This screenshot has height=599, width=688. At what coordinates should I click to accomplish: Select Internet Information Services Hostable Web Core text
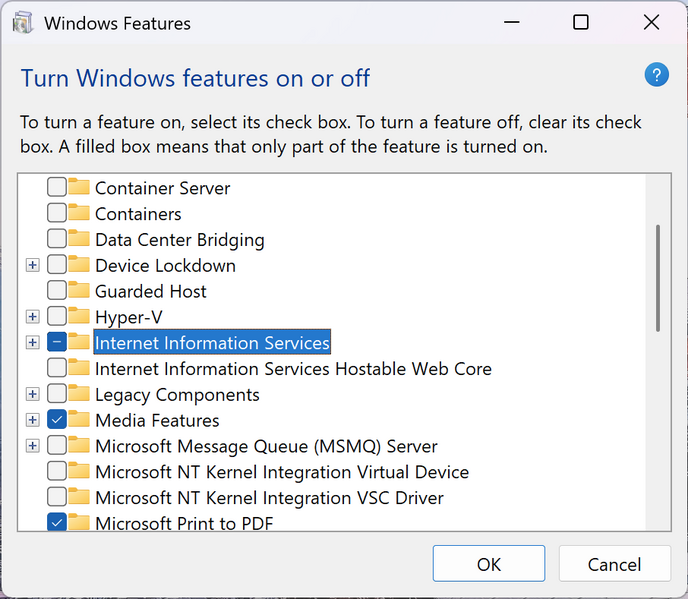pos(293,369)
